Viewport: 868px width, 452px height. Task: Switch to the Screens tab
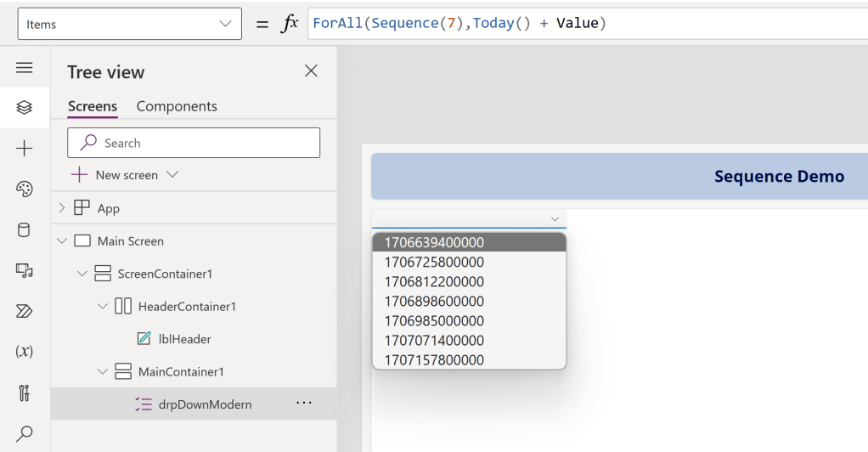pos(93,106)
